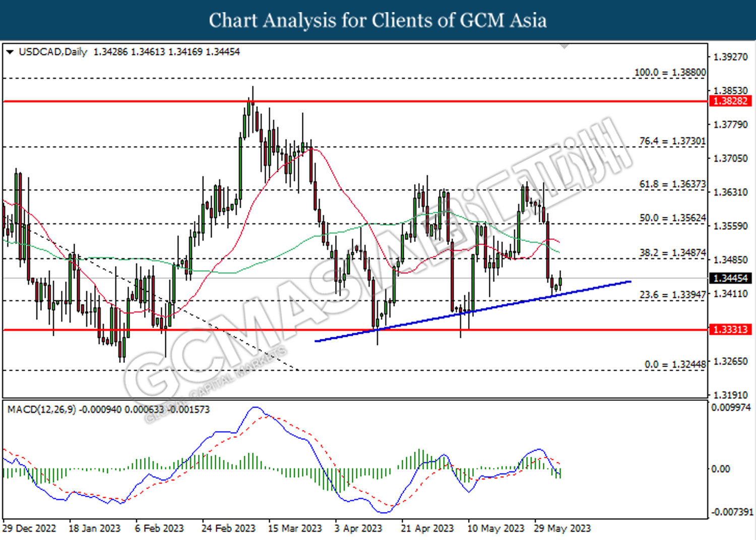Select the upper red horizontal resistance line
Screen dimensions: 756x540
coord(355,101)
